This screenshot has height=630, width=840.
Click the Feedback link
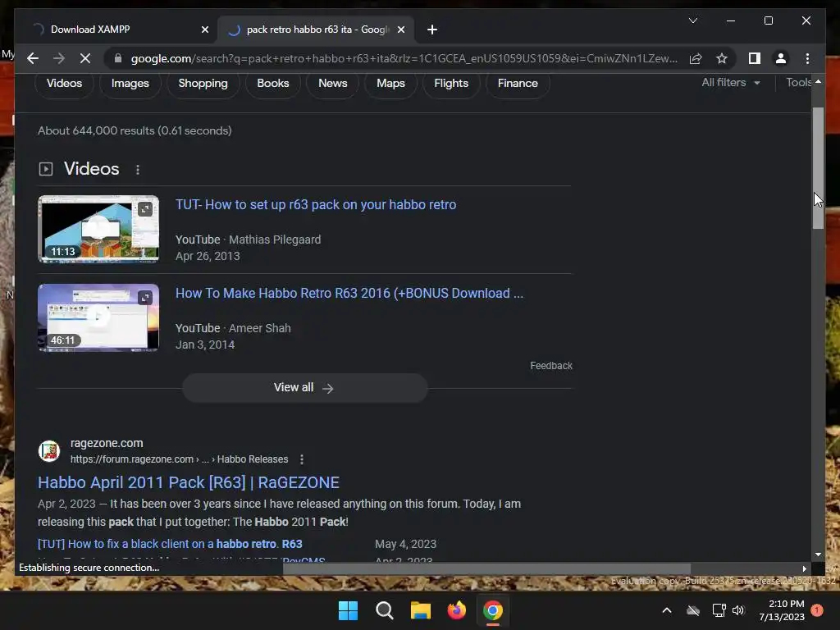(551, 365)
